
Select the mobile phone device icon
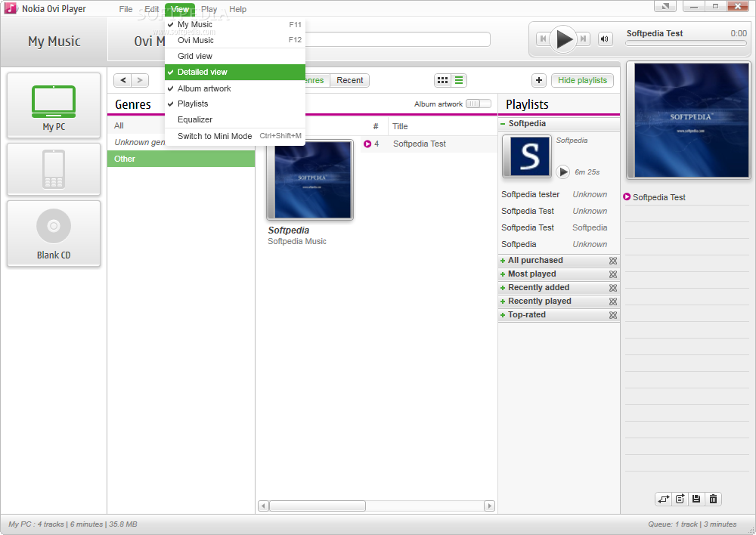(54, 169)
